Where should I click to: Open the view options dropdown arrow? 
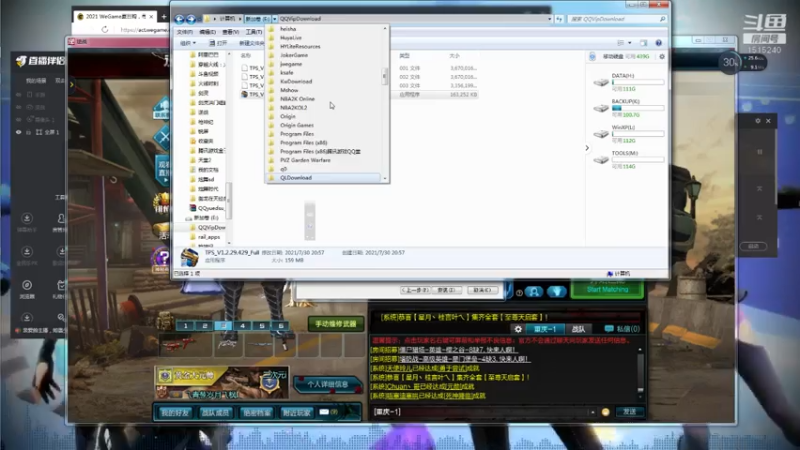pyautogui.click(x=630, y=43)
